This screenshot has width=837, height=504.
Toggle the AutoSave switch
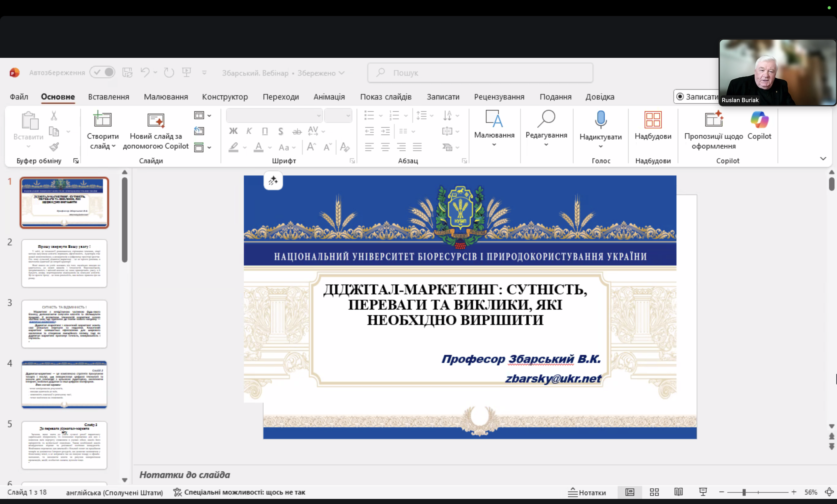(102, 72)
